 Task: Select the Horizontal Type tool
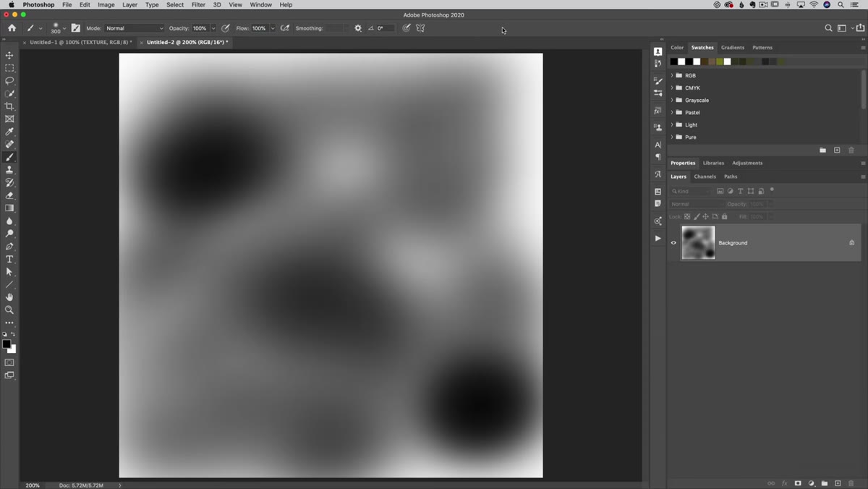pos(9,259)
